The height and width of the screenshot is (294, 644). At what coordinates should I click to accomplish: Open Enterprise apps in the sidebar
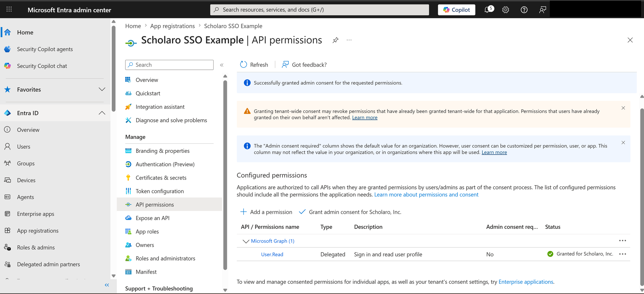coord(35,214)
